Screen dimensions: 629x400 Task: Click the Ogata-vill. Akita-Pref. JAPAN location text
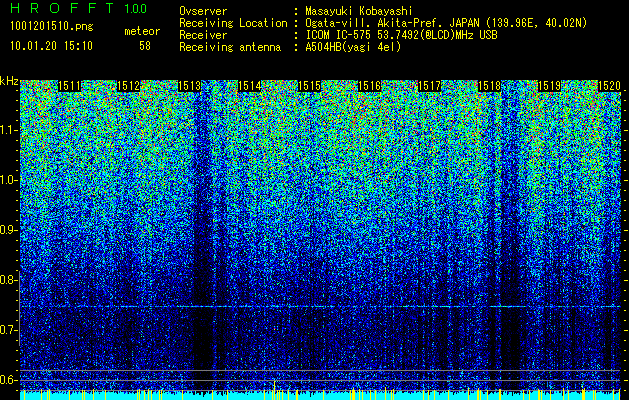pos(446,23)
